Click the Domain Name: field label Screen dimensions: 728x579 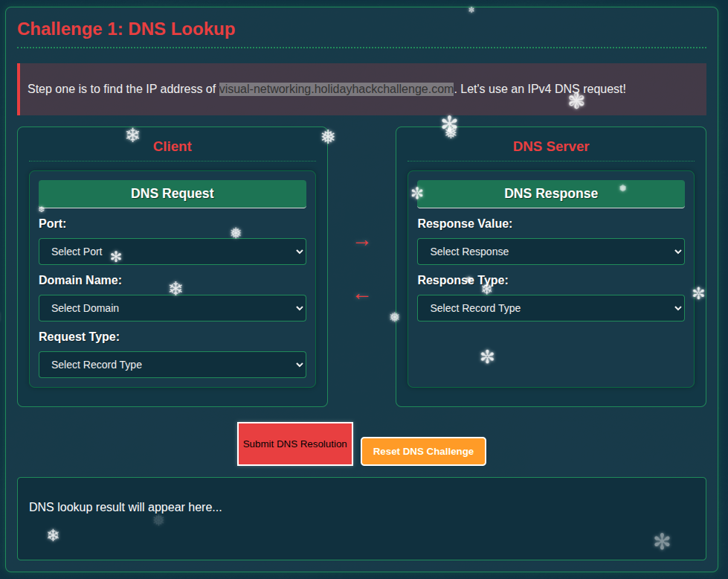(x=80, y=280)
